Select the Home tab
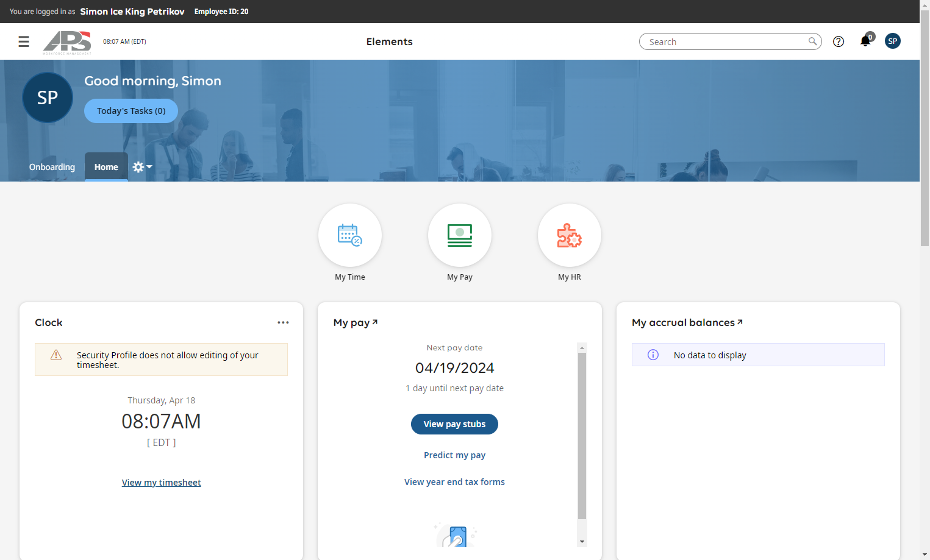This screenshot has height=560, width=930. [x=106, y=167]
